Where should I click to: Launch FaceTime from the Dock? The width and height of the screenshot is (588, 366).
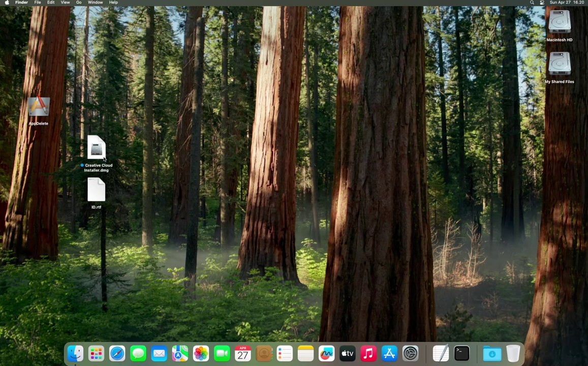coord(222,353)
